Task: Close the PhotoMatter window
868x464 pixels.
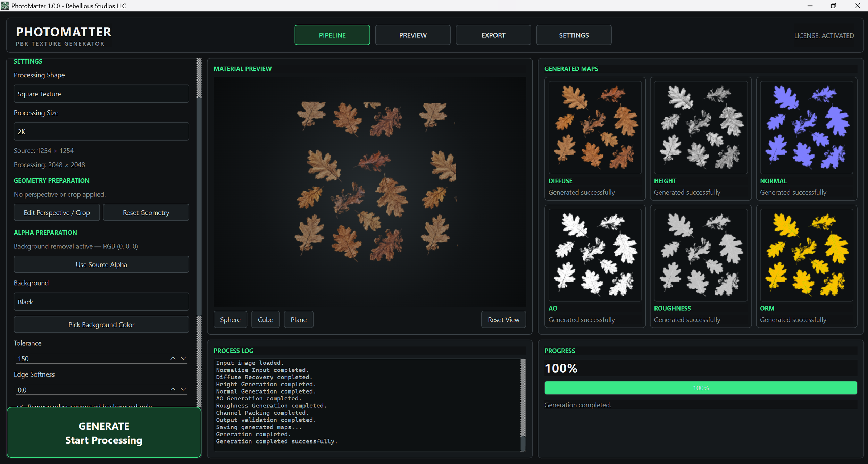Action: [x=857, y=6]
